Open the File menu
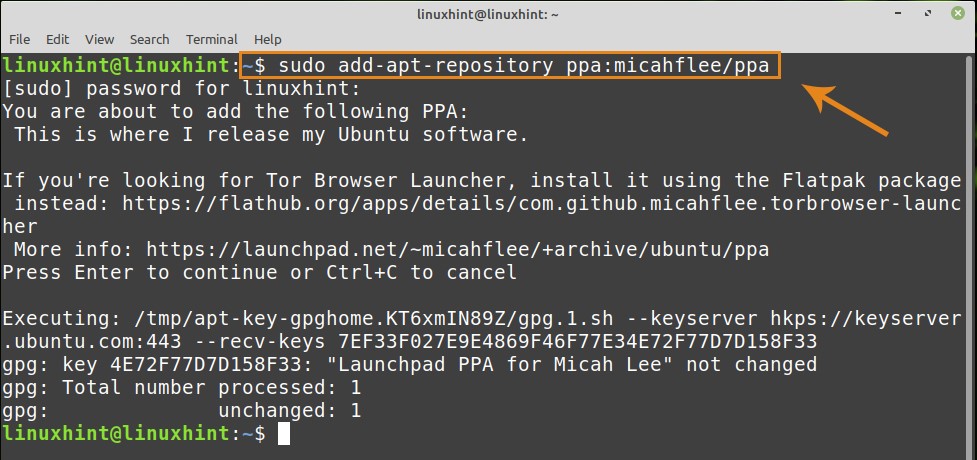Screen dimensions: 977x460 coord(19,39)
